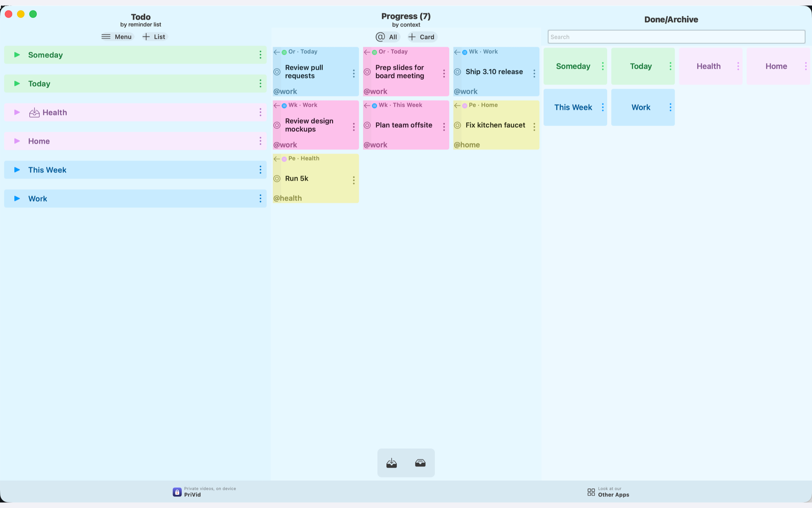Open options for Someday archive tile
Viewport: 812px width, 508px height.
pos(603,66)
